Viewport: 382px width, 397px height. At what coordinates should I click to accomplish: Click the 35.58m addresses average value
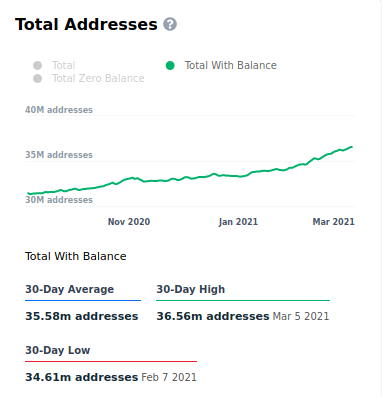click(82, 316)
